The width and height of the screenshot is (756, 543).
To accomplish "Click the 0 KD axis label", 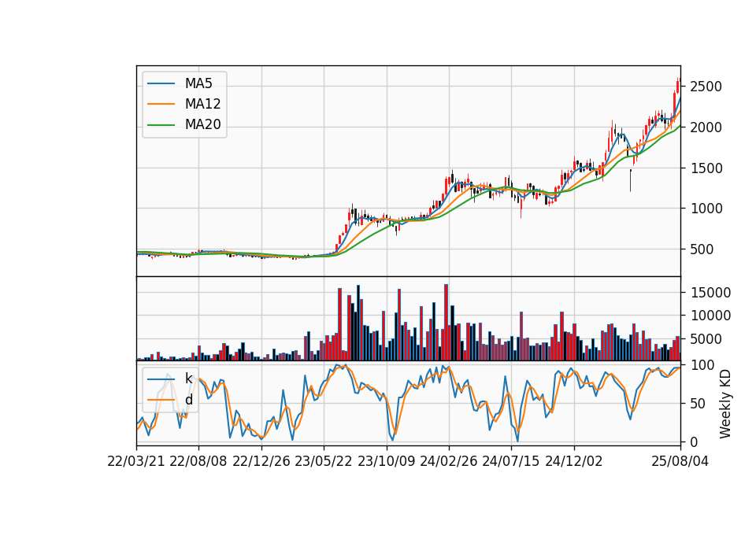I will (694, 442).
